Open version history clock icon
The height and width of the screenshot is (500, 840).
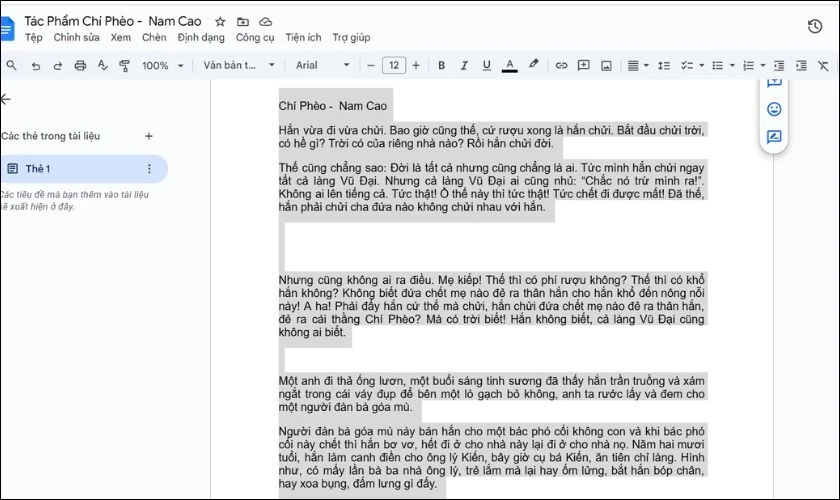pyautogui.click(x=815, y=26)
